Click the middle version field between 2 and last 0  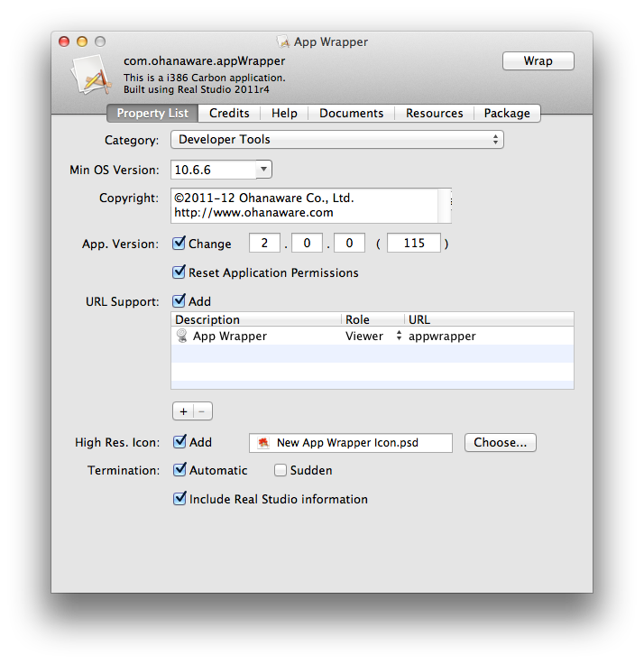point(307,243)
